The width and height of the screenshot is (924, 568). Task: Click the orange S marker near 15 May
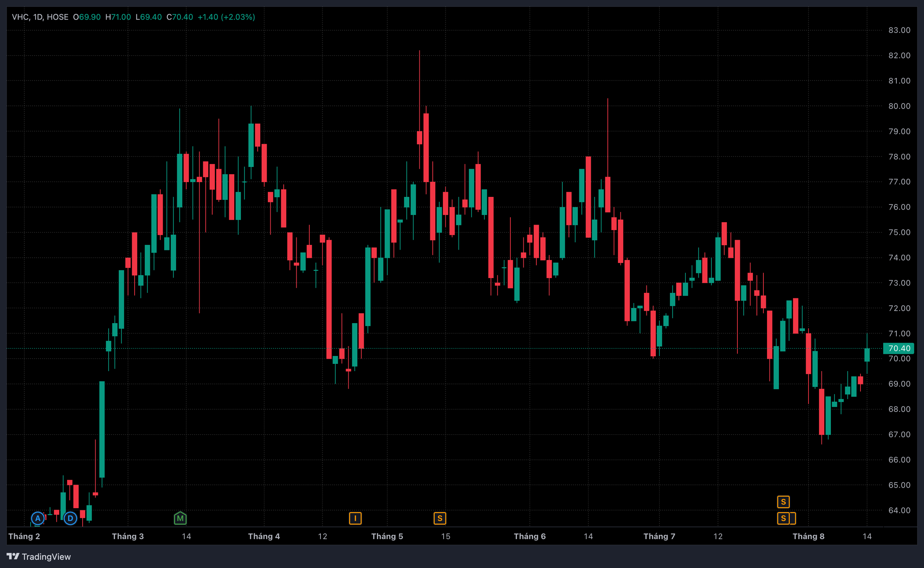click(x=440, y=519)
